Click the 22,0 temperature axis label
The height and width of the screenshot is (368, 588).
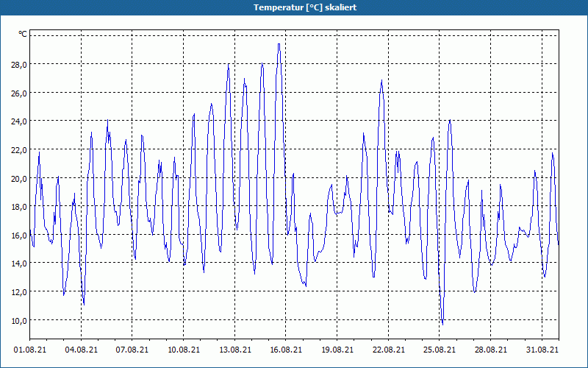pyautogui.click(x=18, y=150)
